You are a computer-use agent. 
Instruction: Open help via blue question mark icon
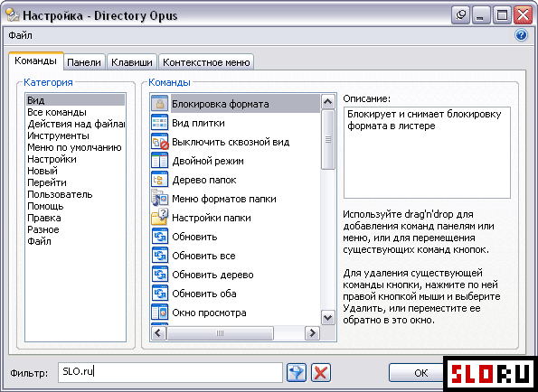click(521, 35)
